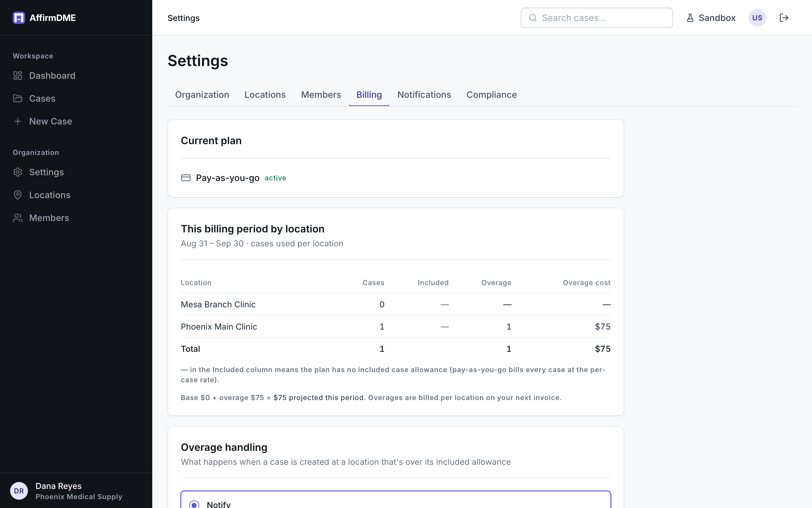Click the Total $75 overage cost
The image size is (812, 508).
603,349
